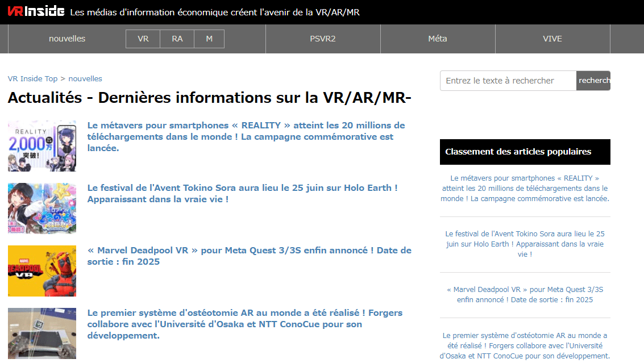Screen dimensions: 644x363
Task: Open the VIVE menu item
Action: (x=552, y=39)
